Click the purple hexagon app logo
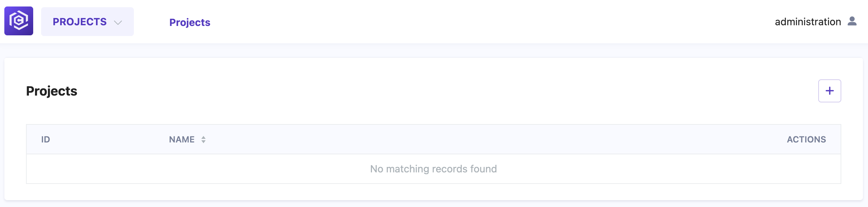The height and width of the screenshot is (207, 868). (x=19, y=21)
